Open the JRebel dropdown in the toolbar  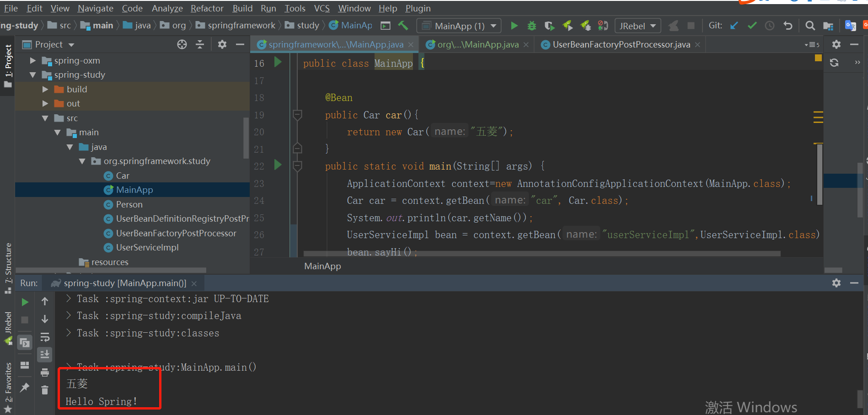638,26
